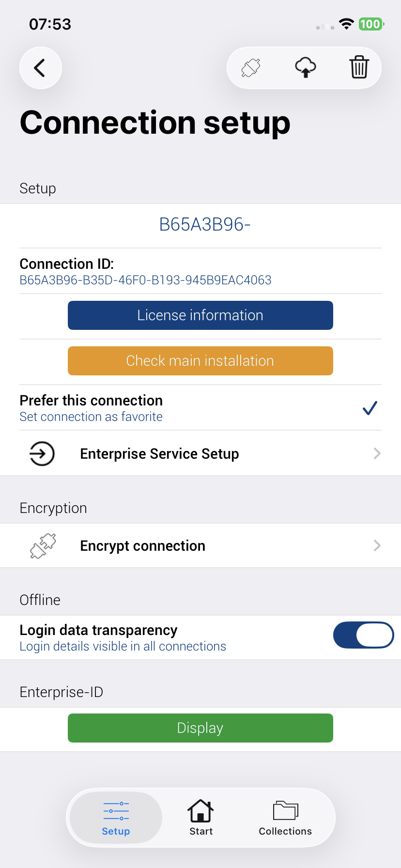401x868 pixels.
Task: Open the Start tab label
Action: tap(201, 831)
